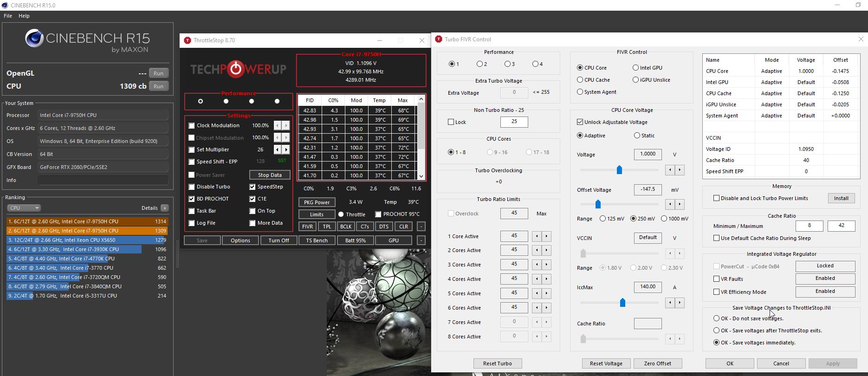The width and height of the screenshot is (868, 376).
Task: Click Stop Data button
Action: coord(270,175)
